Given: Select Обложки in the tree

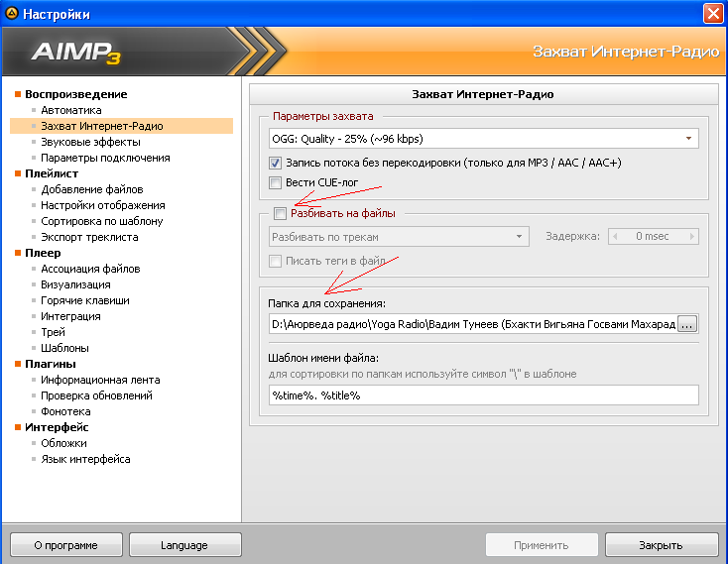Looking at the screenshot, I should click(63, 443).
